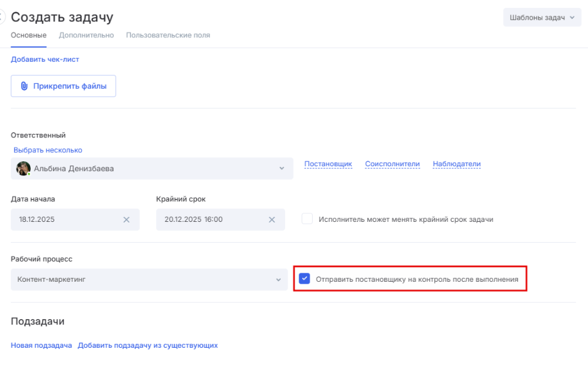Open the Пользовательские поля tab
Image resolution: width=588 pixels, height=371 pixels.
(168, 35)
